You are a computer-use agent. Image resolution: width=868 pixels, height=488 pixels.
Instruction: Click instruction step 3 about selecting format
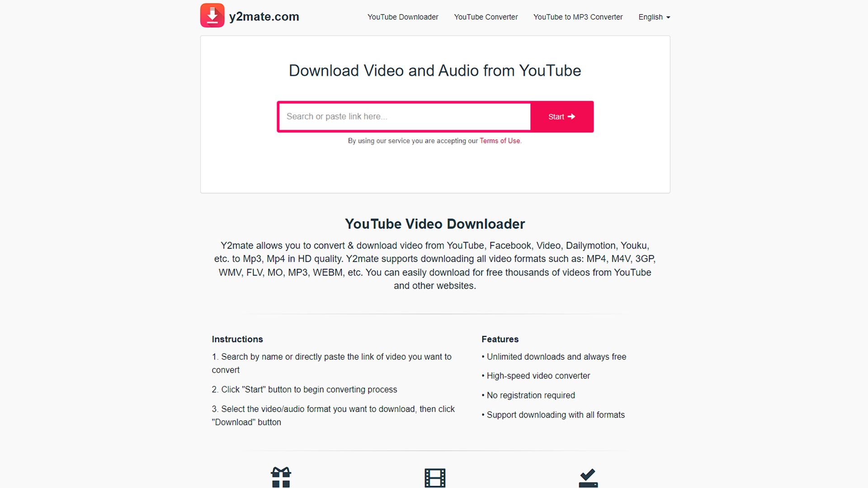[x=333, y=416]
